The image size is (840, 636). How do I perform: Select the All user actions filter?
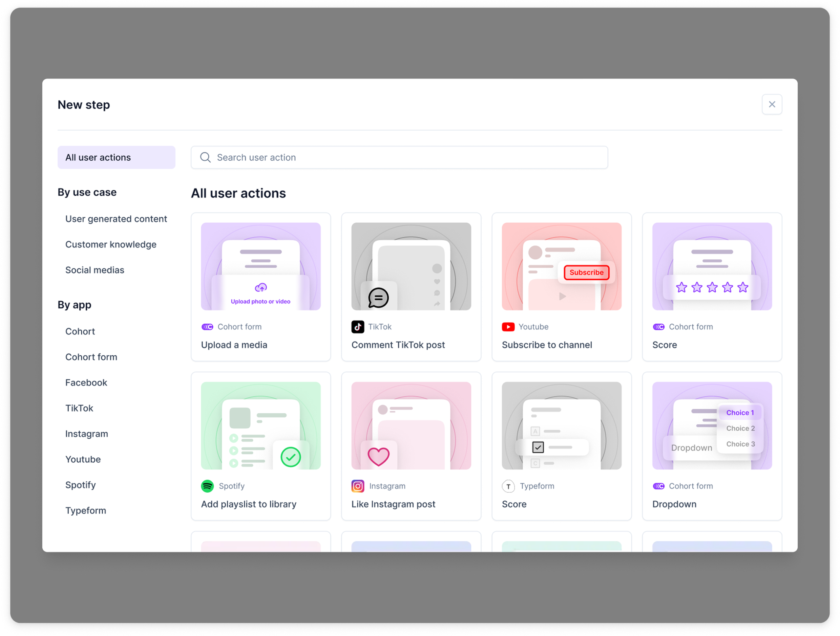click(116, 157)
